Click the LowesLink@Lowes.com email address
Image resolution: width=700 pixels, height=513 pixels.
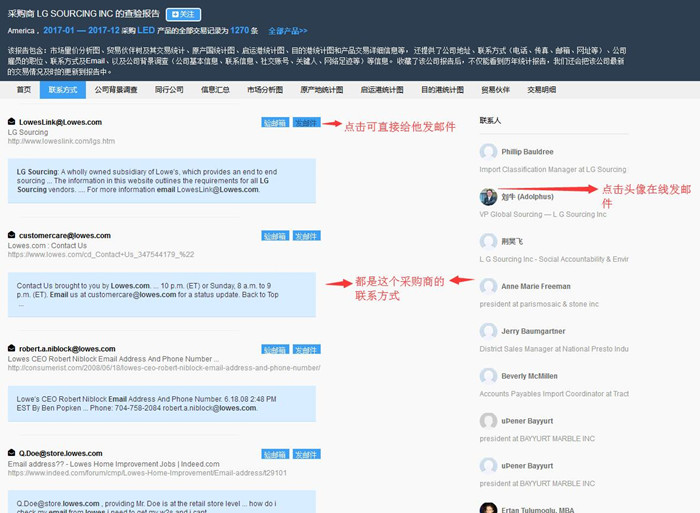pos(60,122)
